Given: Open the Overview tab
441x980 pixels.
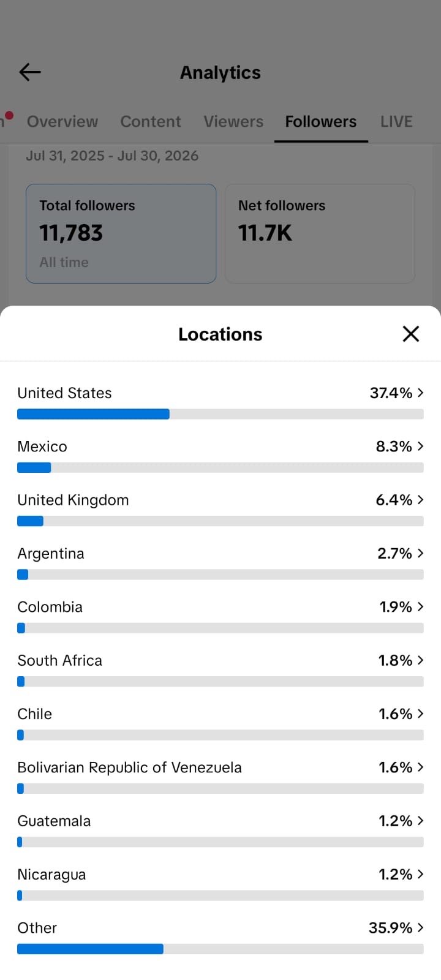Looking at the screenshot, I should (62, 121).
